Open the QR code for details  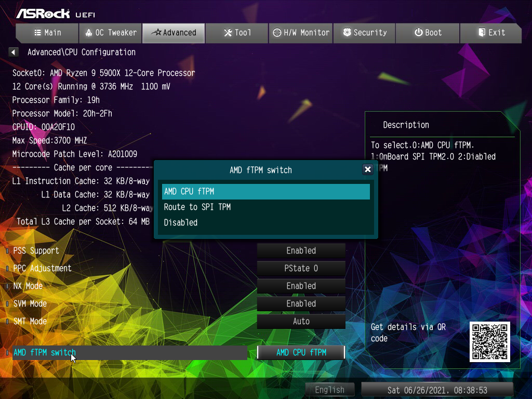click(489, 342)
